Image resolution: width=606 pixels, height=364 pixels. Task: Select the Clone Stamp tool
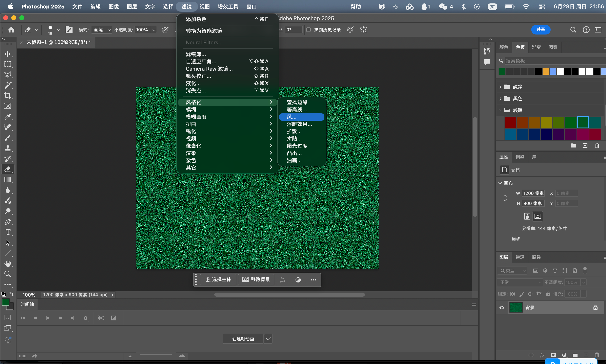coord(8,148)
